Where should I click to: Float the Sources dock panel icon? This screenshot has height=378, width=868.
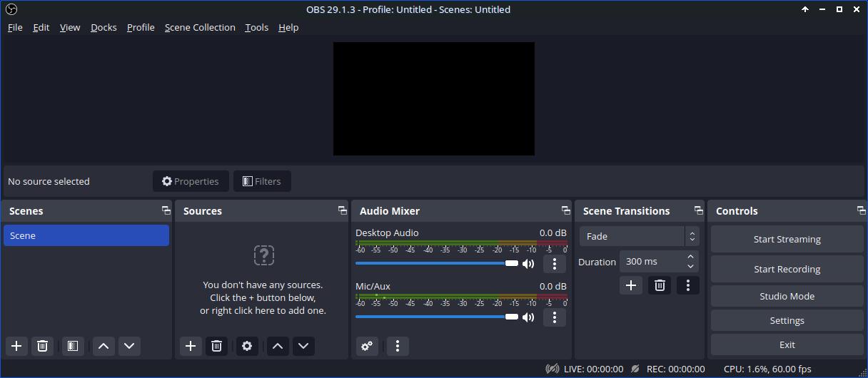342,210
